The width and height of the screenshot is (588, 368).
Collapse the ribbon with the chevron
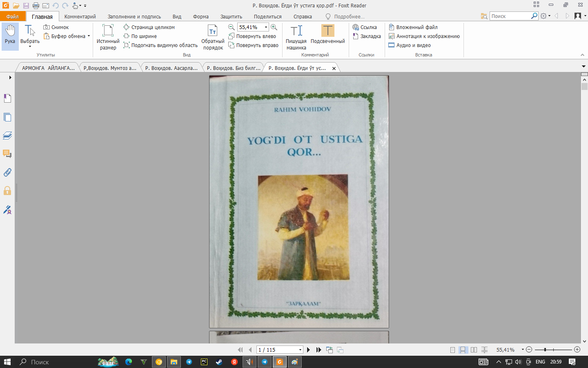[x=582, y=55]
